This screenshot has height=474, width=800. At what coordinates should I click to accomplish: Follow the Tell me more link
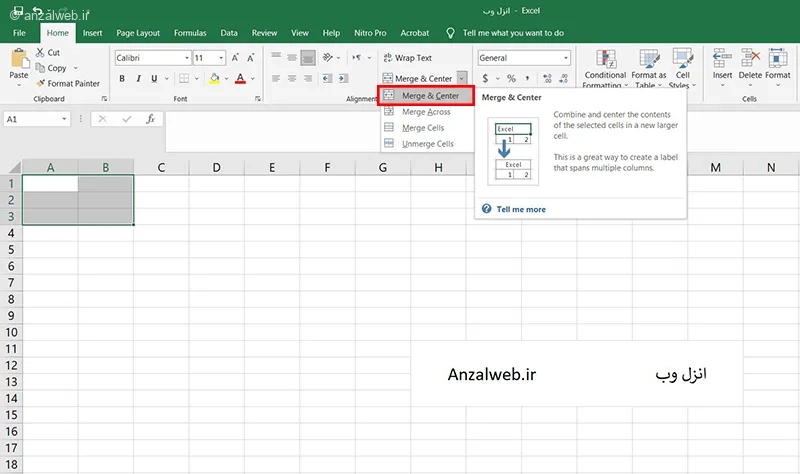(520, 209)
